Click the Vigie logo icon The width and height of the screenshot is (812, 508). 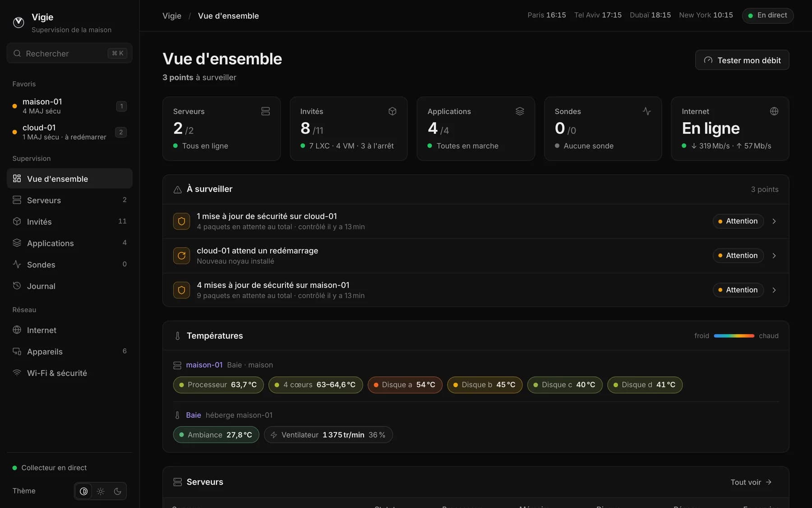point(18,22)
